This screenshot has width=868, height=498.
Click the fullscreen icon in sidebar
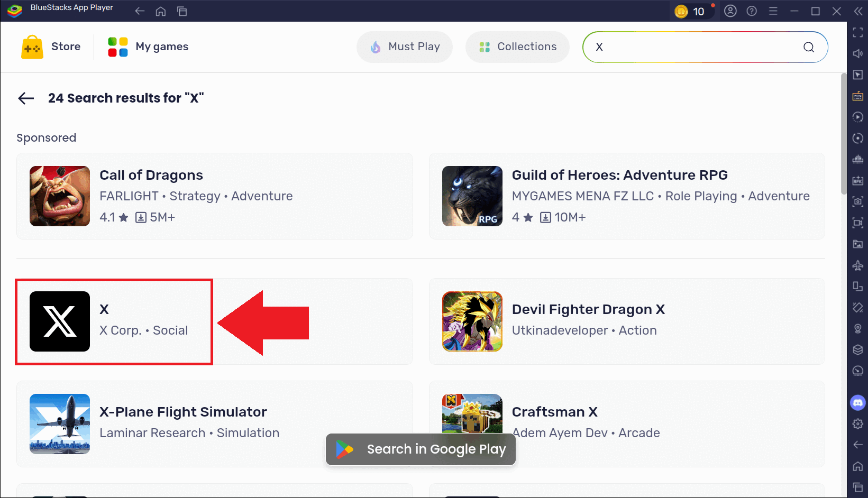tap(857, 33)
